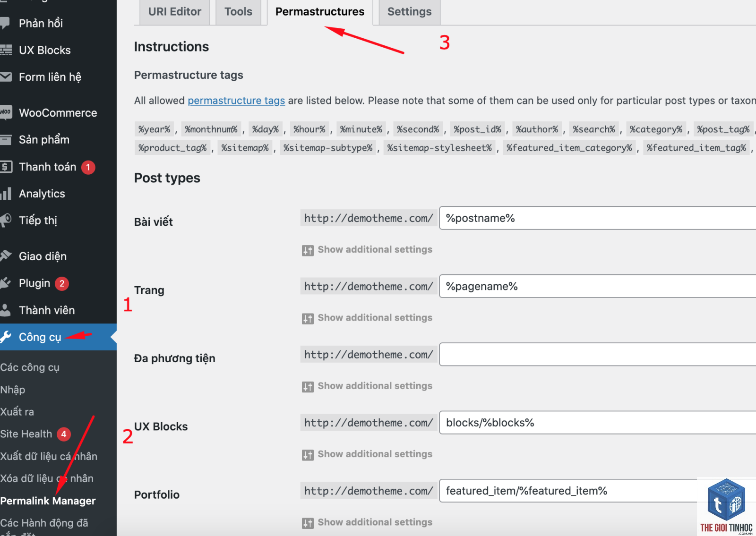756x536 pixels.
Task: Click the %year% tag
Action: 154,129
